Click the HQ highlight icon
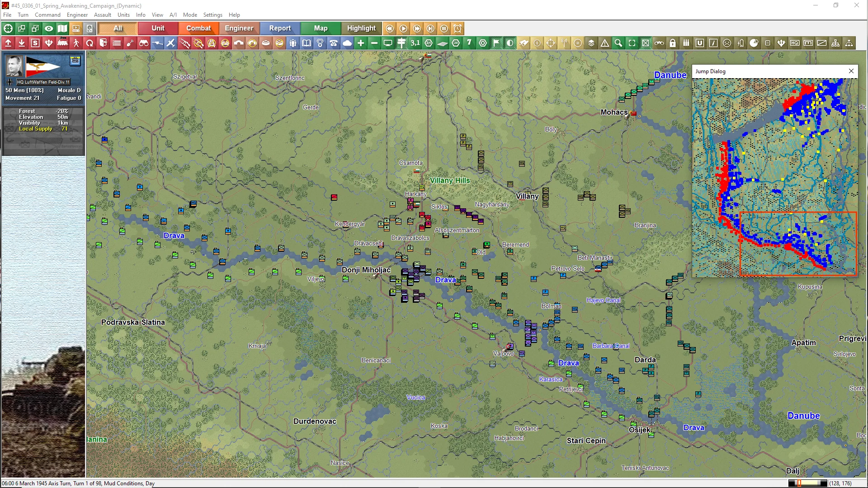This screenshot has width=868, height=488. [795, 43]
